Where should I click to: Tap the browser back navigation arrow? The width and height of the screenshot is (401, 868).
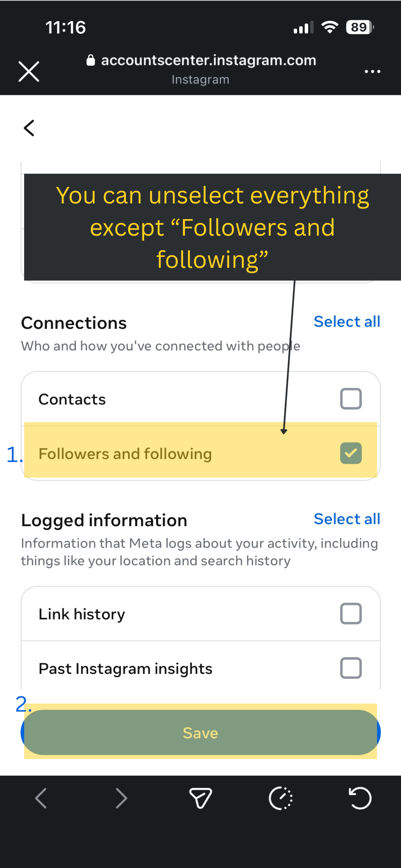[x=41, y=798]
